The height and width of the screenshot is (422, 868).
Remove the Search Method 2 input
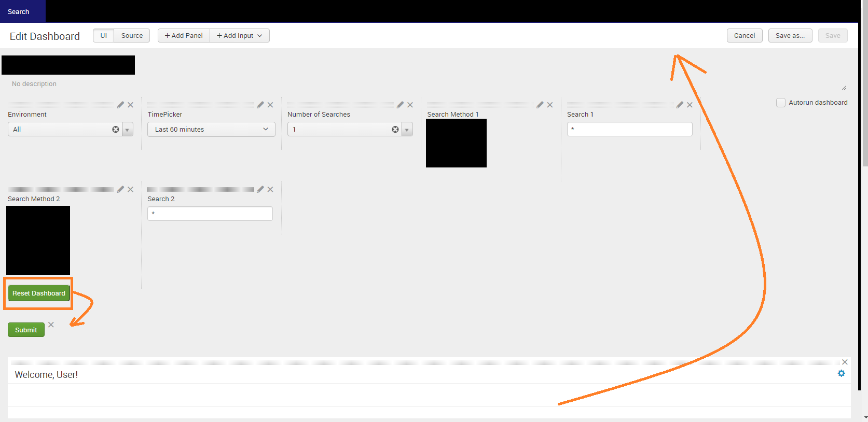pyautogui.click(x=131, y=189)
